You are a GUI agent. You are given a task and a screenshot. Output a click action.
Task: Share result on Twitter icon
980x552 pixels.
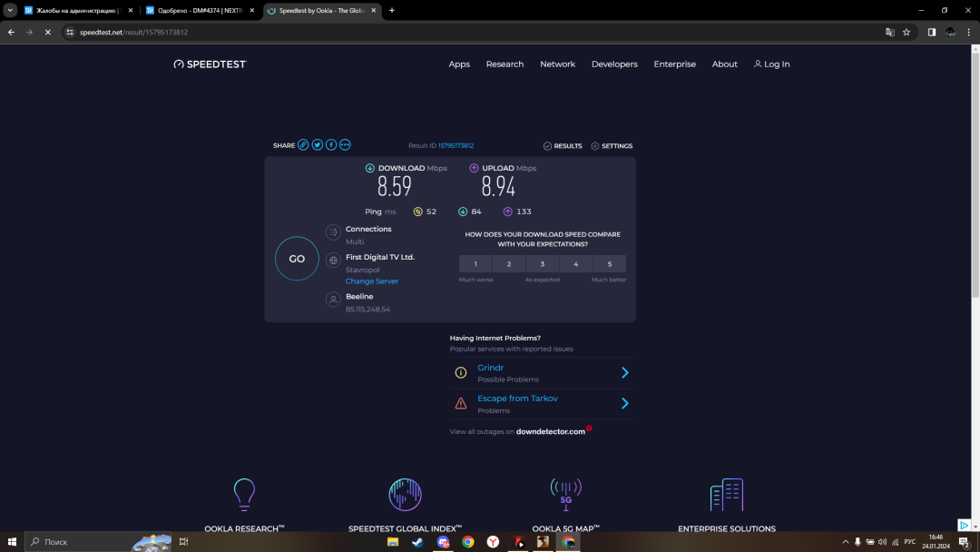tap(318, 145)
